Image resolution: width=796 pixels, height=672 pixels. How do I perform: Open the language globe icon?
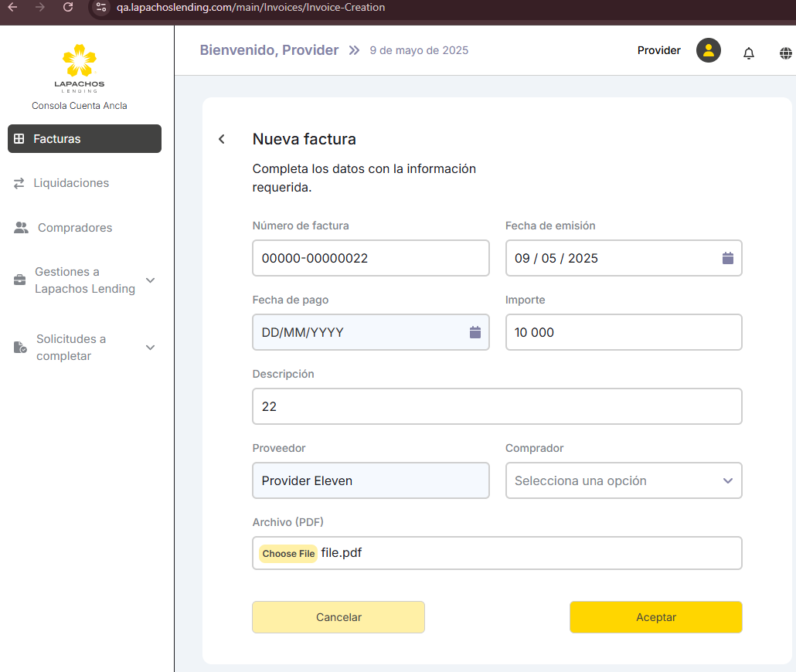pyautogui.click(x=786, y=53)
